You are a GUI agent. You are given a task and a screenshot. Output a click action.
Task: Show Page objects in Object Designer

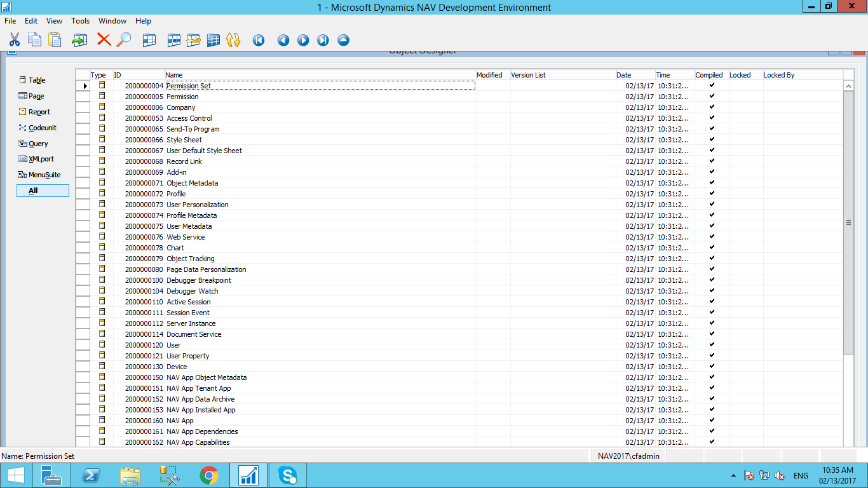tap(43, 96)
